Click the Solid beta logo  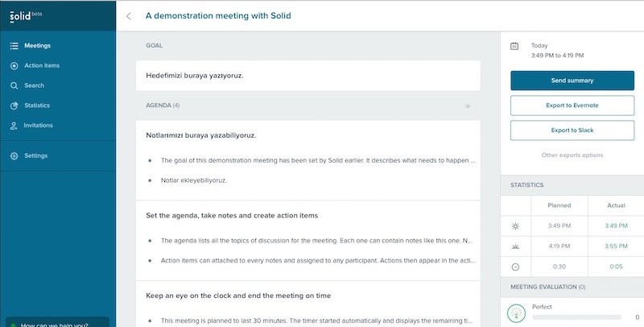(x=26, y=14)
